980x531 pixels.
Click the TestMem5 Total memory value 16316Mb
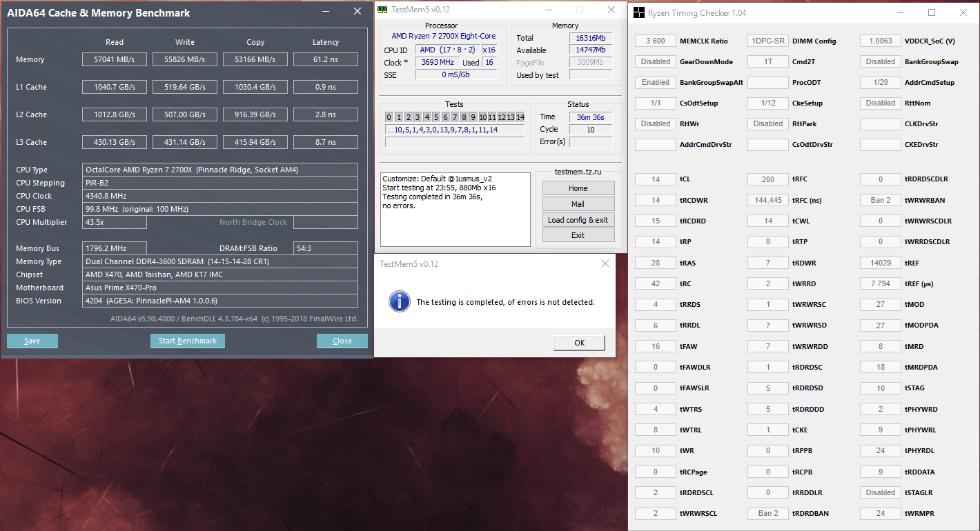pos(591,38)
